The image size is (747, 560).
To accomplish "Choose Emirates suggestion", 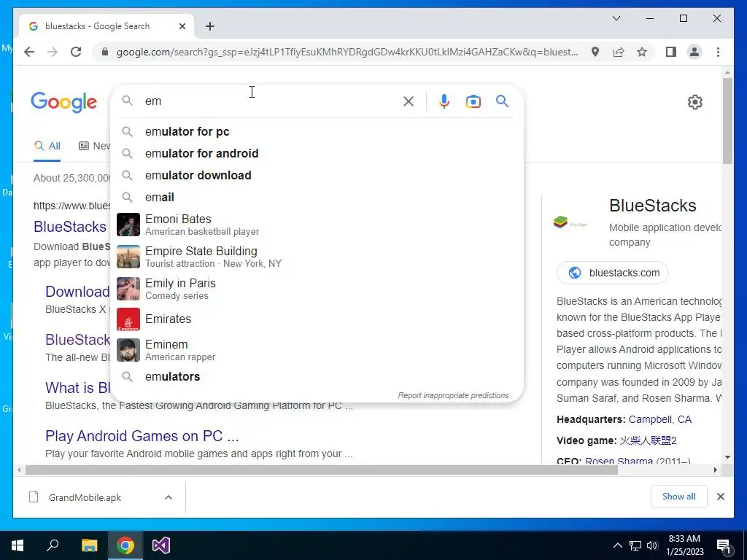I will (317, 319).
